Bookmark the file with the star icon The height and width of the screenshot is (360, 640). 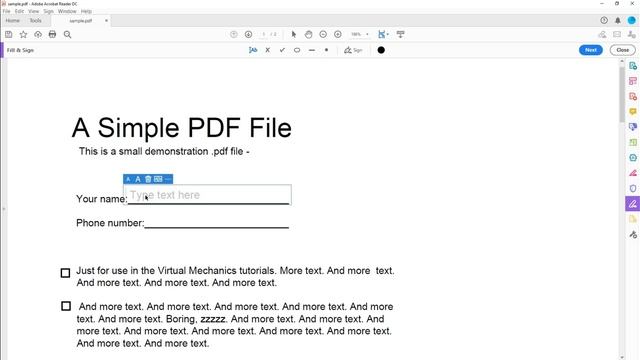pyautogui.click(x=23, y=35)
